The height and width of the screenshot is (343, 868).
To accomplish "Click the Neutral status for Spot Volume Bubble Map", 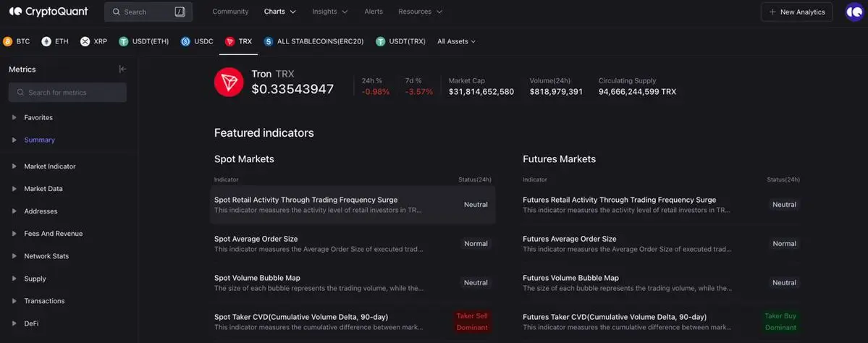I will click(x=476, y=283).
